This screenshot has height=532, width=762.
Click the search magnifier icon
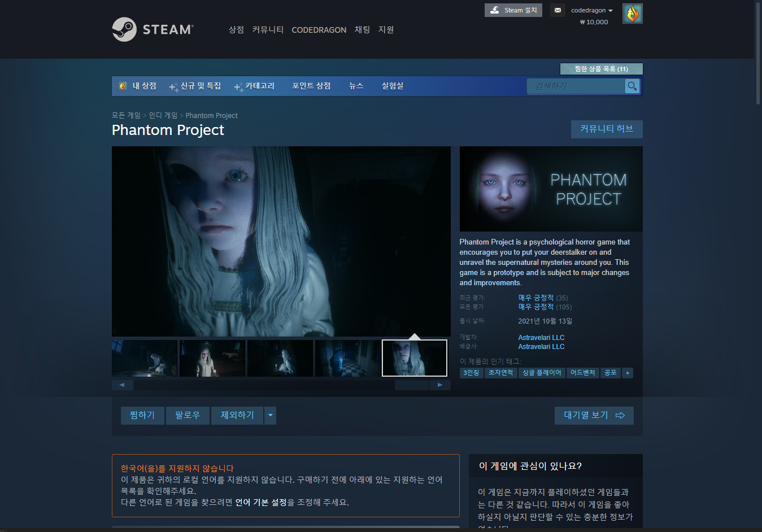[632, 86]
